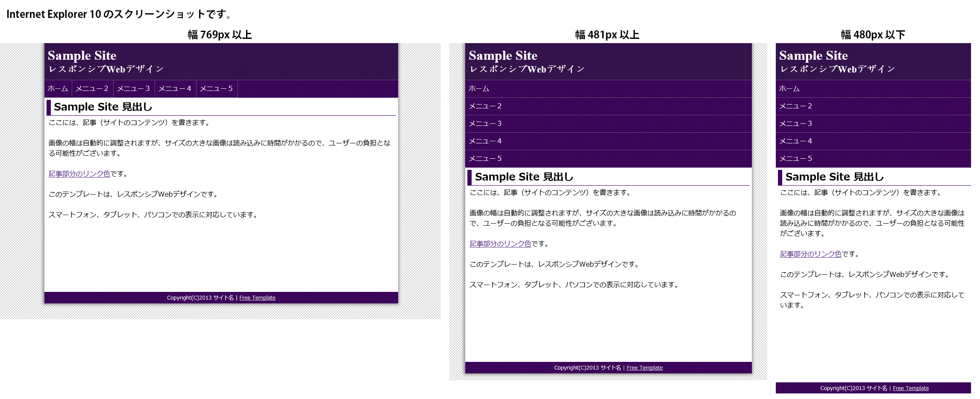Click Free Template in the middle layout footer
Screen dimensions: 980x399
[645, 367]
